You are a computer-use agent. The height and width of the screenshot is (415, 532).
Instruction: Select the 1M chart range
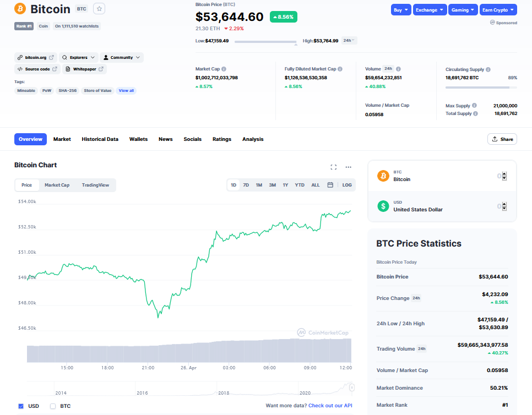click(x=259, y=185)
